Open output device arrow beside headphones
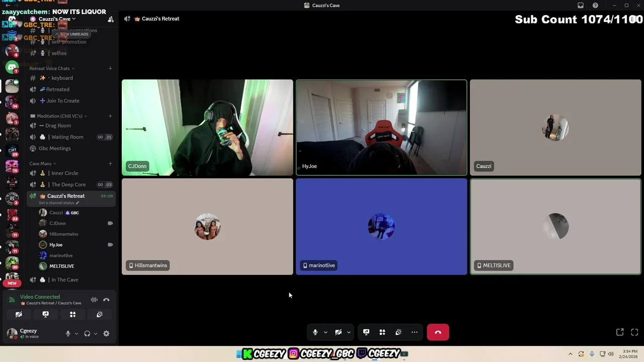The height and width of the screenshot is (362, 644). coord(96,333)
